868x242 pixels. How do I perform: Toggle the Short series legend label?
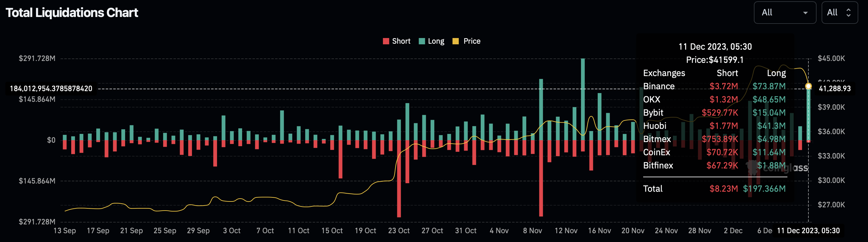coord(401,41)
